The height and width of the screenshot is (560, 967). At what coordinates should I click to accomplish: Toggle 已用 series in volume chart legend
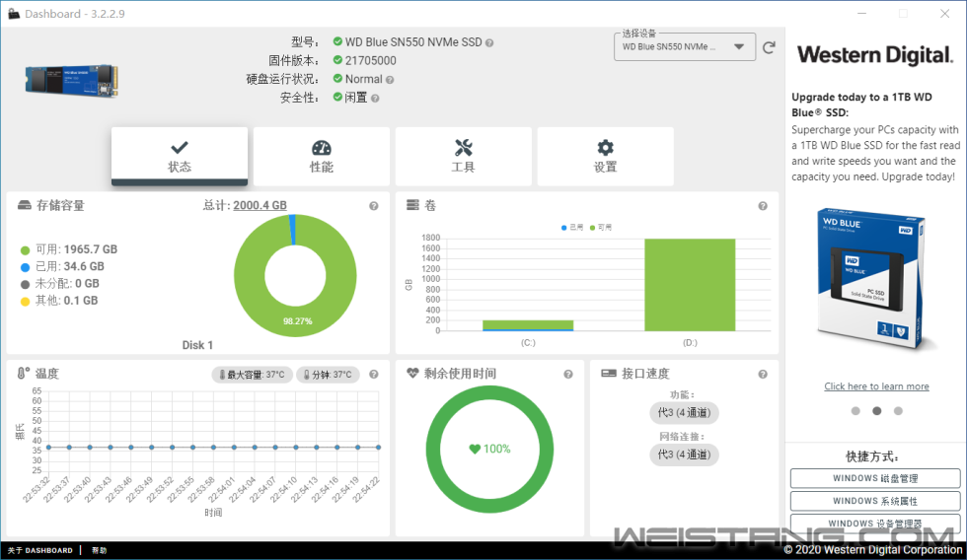[x=572, y=228]
